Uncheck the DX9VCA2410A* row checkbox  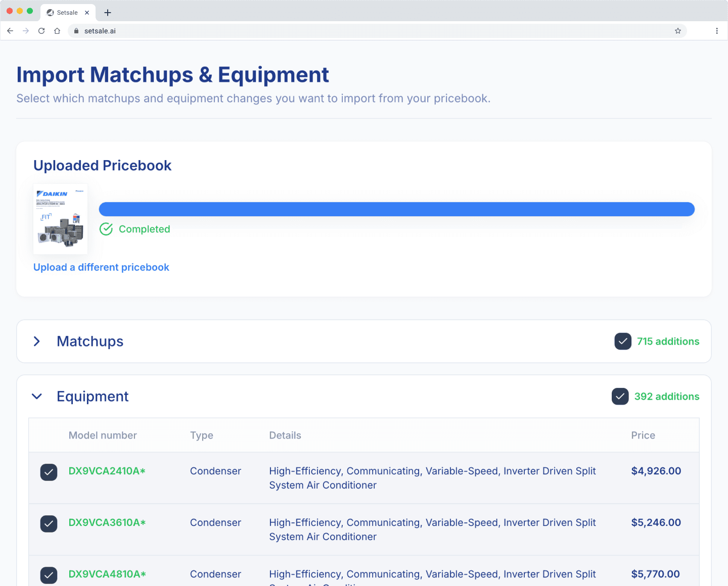(x=49, y=472)
